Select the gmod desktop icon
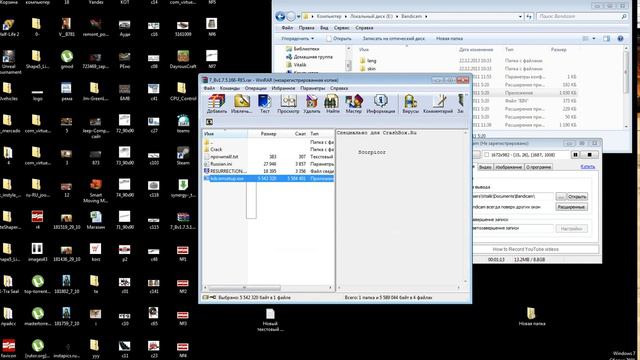640x360 pixels. pyautogui.click(x=67, y=59)
